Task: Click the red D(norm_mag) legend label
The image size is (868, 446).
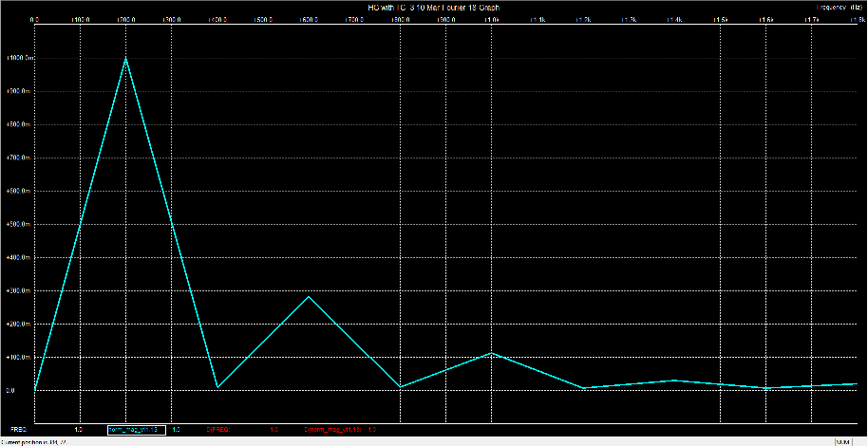Action: (331, 430)
